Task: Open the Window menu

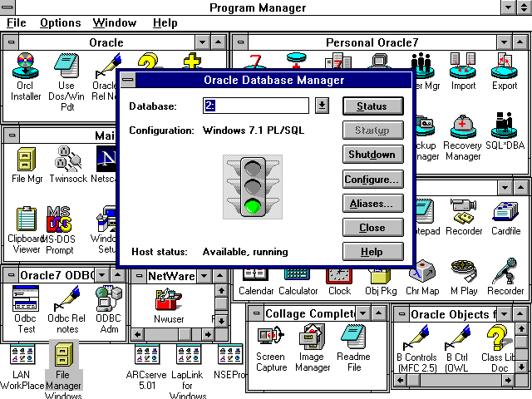Action: (115, 23)
